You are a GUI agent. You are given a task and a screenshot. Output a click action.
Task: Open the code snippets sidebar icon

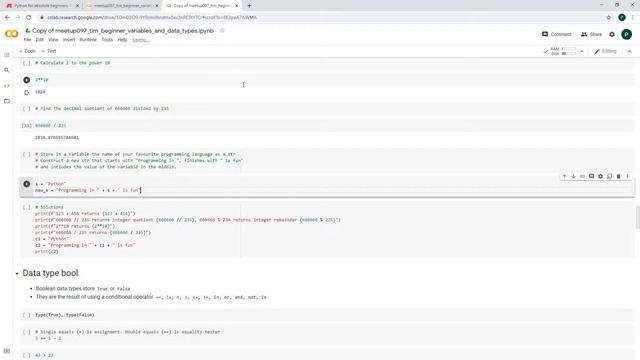7,86
